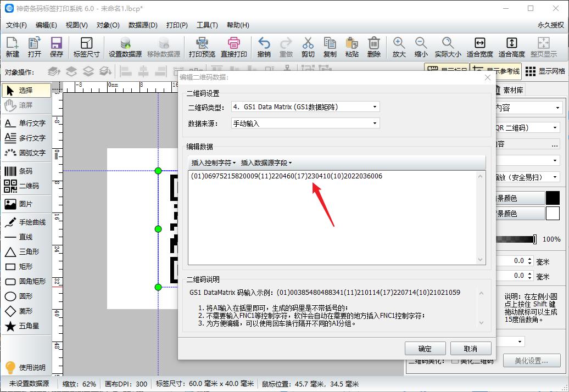Open the 数据来源 dropdown

point(305,124)
